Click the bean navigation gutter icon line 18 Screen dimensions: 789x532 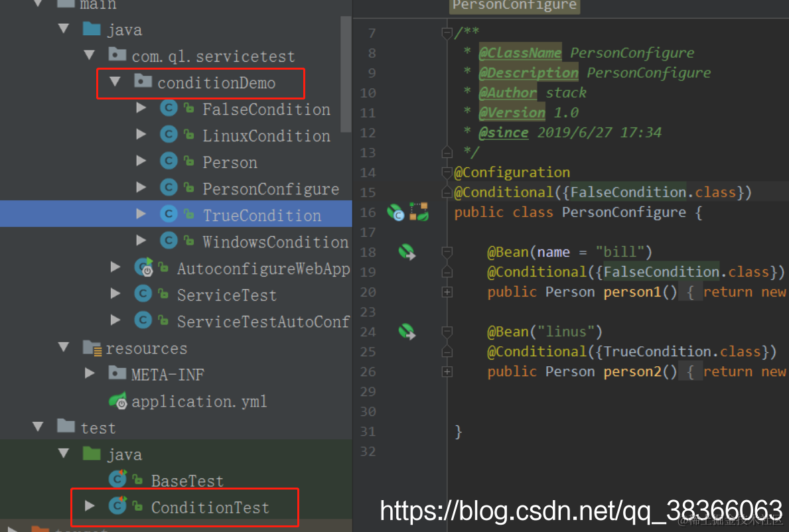pos(407,252)
